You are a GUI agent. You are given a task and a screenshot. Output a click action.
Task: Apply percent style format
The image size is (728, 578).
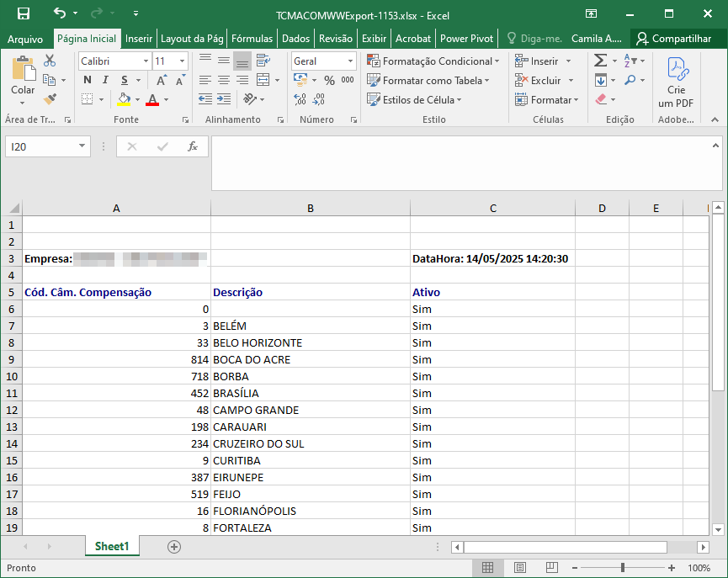click(329, 80)
